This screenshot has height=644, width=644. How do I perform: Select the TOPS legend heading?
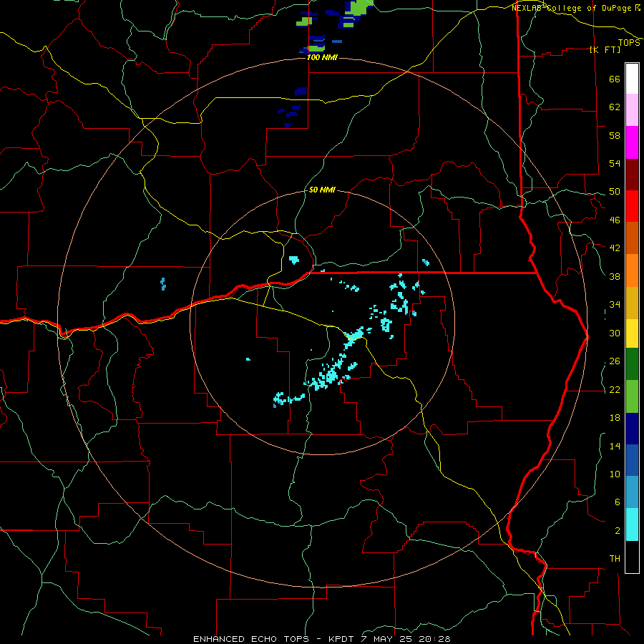click(629, 43)
